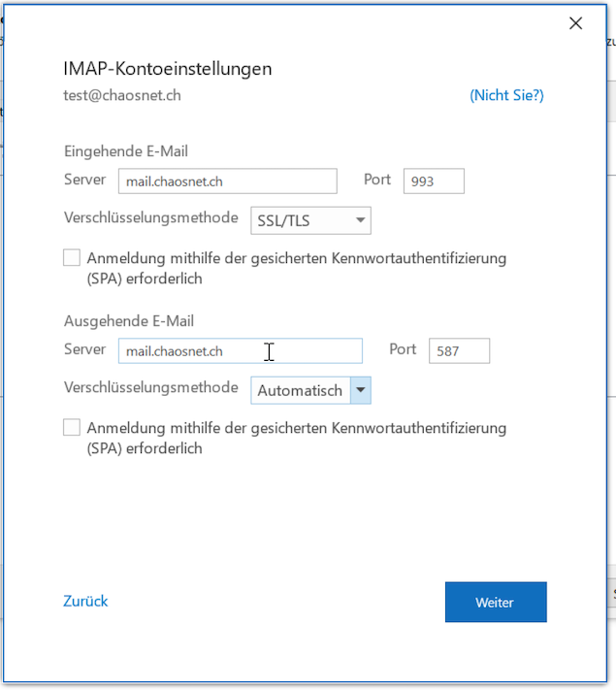The height and width of the screenshot is (690, 616).
Task: Click the incoming port field showing 993
Action: pyautogui.click(x=434, y=181)
